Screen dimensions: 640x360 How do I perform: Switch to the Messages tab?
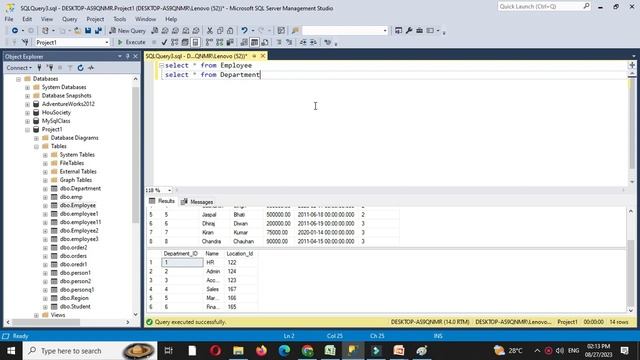pos(197,202)
